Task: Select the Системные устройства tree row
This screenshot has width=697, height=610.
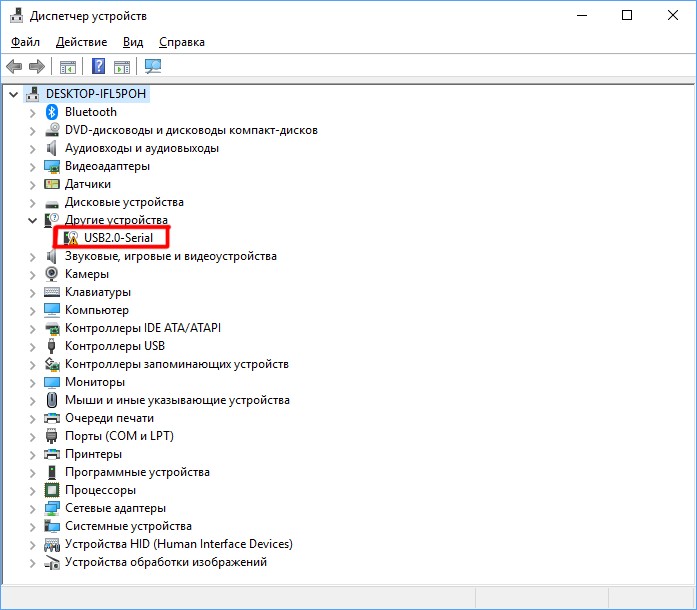Action: (128, 526)
